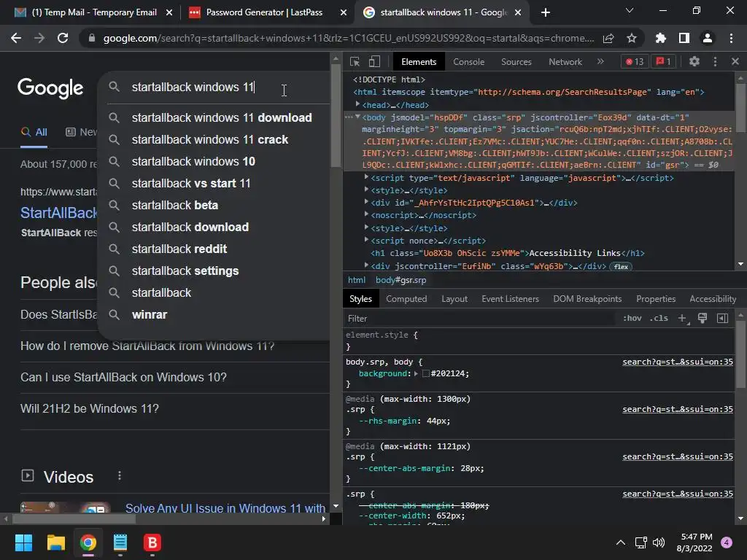Open the DOM Breakpoints tab
This screenshot has height=560, width=747.
(587, 299)
